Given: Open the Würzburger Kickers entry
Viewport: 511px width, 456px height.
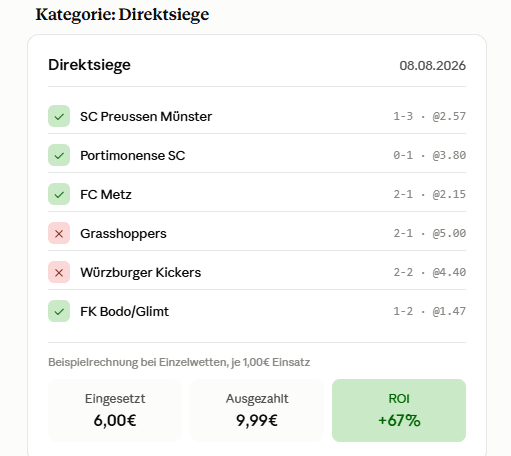Looking at the screenshot, I should click(257, 272).
